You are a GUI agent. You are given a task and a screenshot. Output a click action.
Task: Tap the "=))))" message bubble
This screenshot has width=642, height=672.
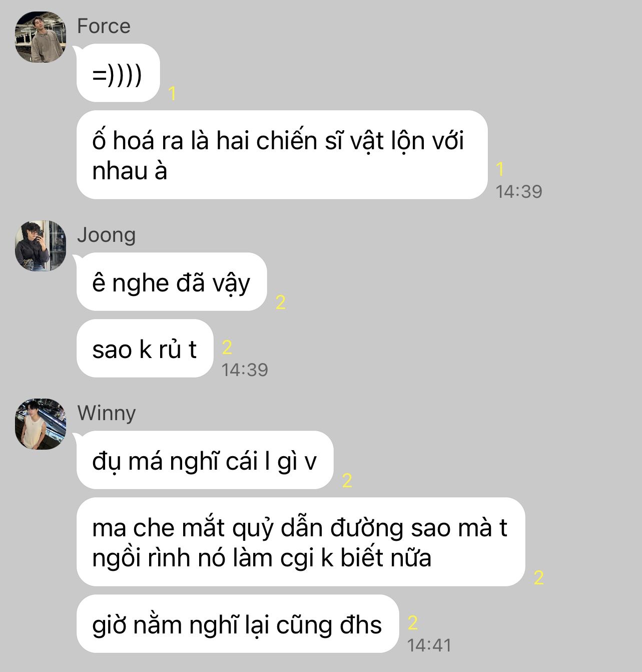point(118,73)
